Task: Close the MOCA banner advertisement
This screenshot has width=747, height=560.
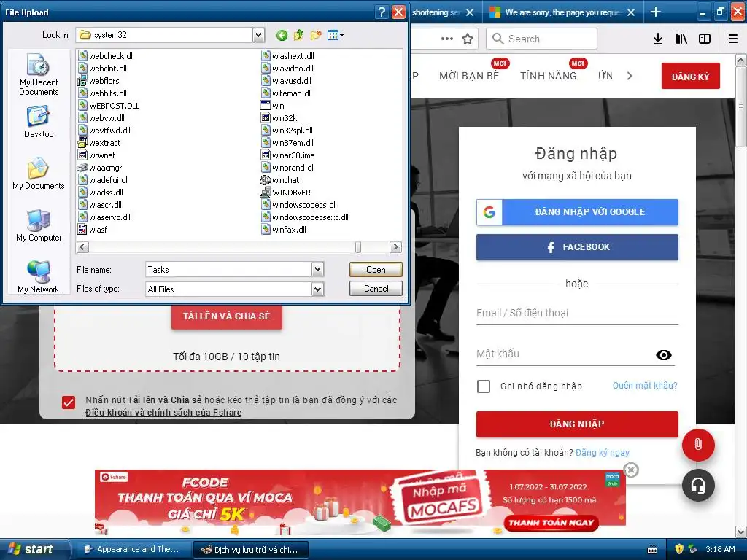Action: (x=631, y=470)
